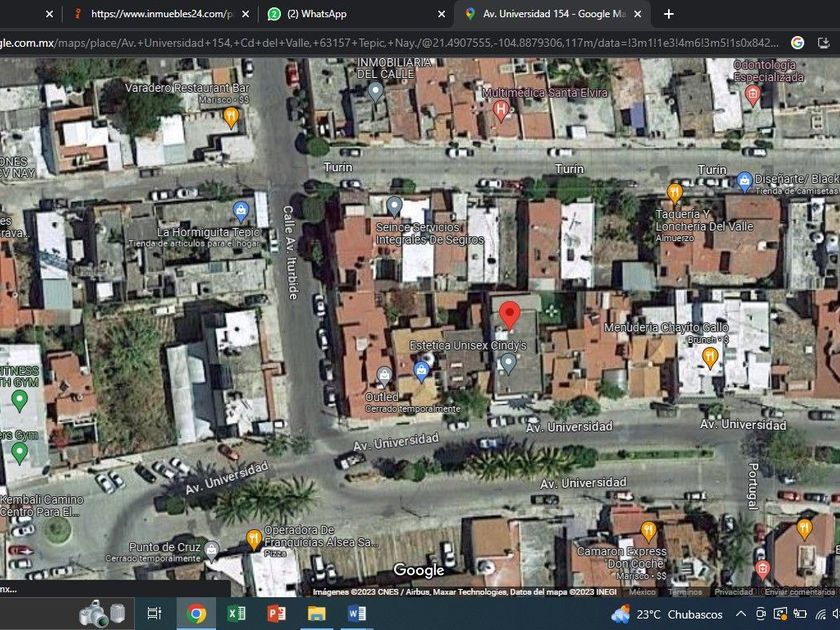Viewport: 840px width, 630px height.
Task: Click the Menuderia Chayito Gallo label
Action: [x=666, y=327]
